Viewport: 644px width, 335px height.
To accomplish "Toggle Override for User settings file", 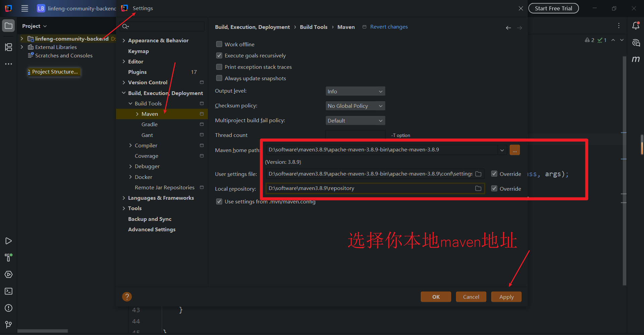I will (494, 174).
